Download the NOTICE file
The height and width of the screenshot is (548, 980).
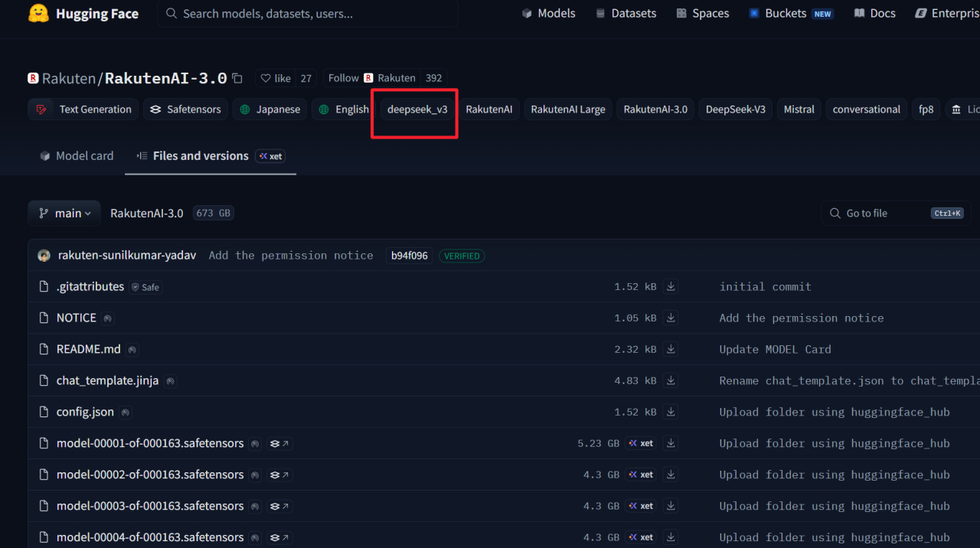(671, 318)
